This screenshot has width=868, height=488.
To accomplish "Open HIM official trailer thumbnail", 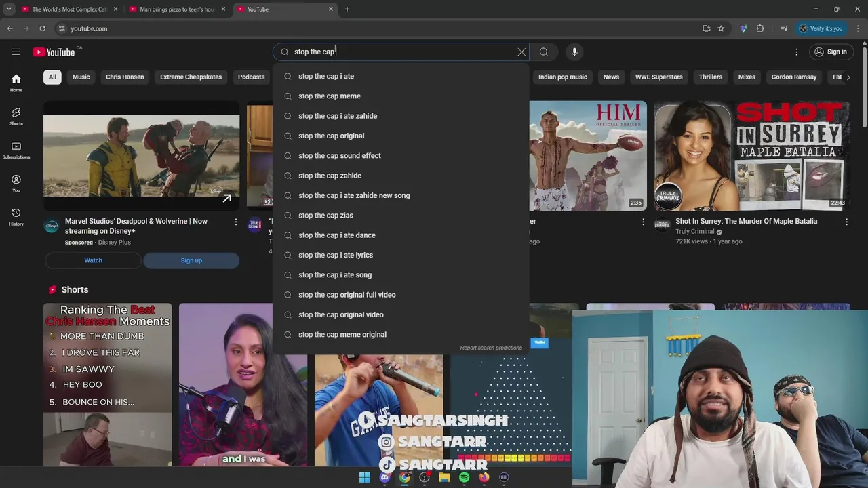I will coord(587,156).
